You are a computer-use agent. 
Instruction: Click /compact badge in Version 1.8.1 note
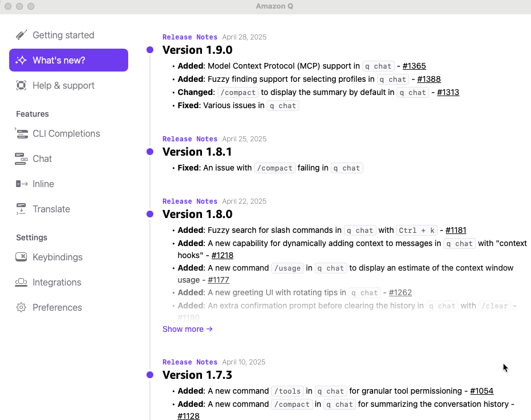tap(275, 168)
